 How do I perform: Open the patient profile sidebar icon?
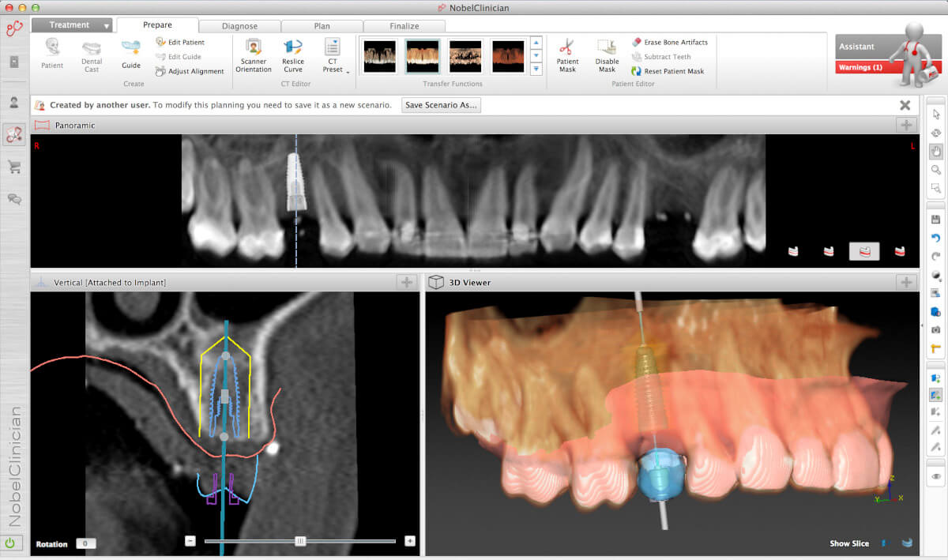point(13,102)
